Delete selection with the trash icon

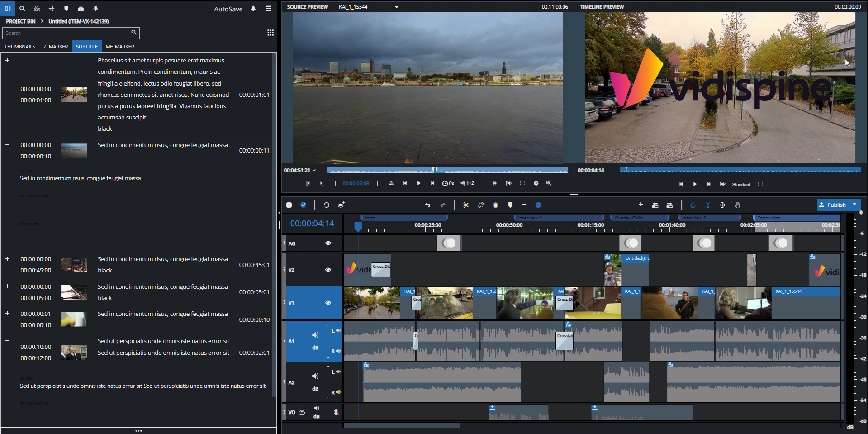pyautogui.click(x=495, y=205)
